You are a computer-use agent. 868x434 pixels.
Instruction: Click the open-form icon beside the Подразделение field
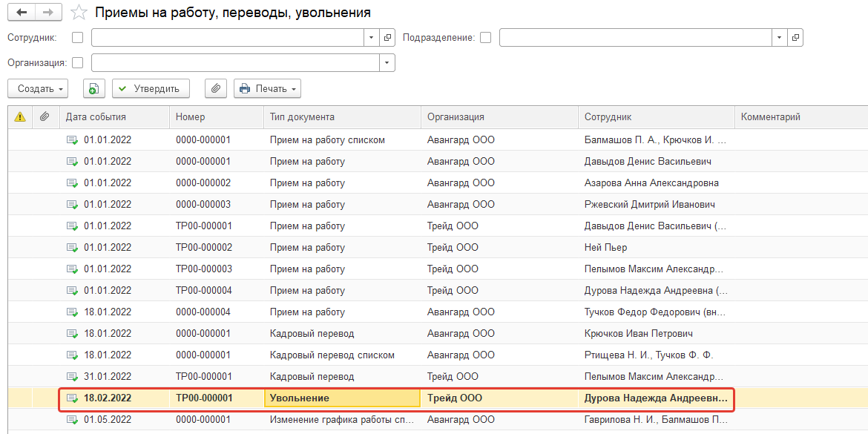(795, 38)
